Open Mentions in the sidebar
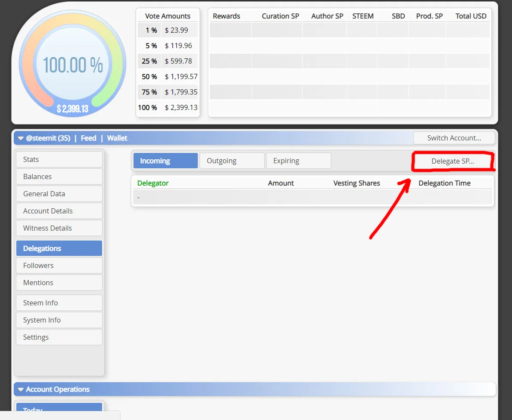The height and width of the screenshot is (420, 512). point(59,283)
